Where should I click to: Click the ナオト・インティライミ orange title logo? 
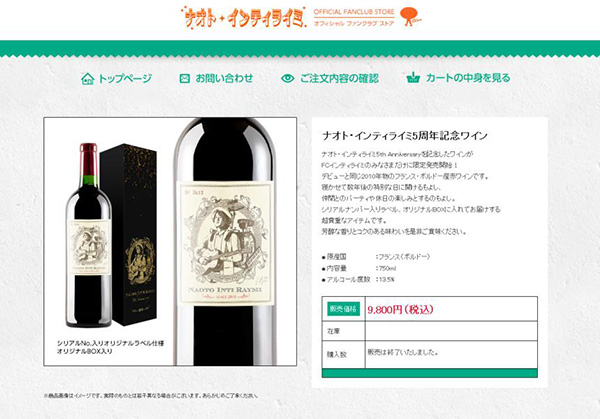244,17
